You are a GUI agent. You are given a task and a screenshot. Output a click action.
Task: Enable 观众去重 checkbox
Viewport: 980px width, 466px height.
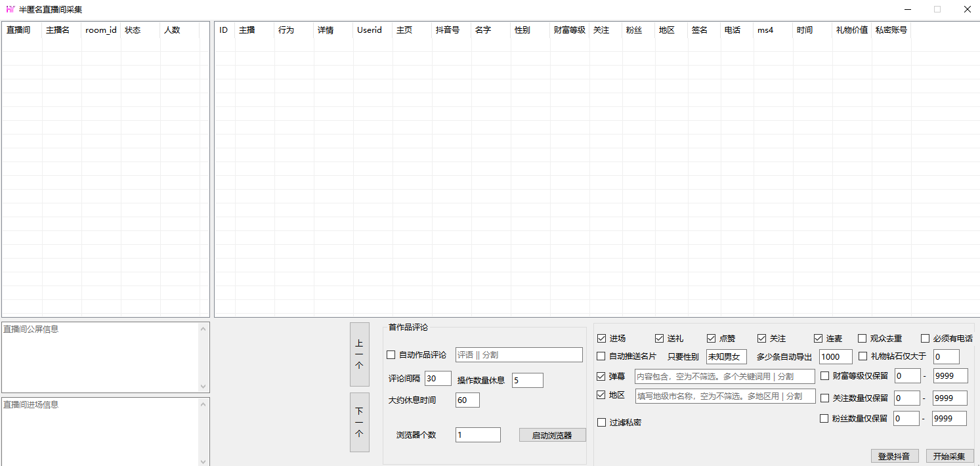pyautogui.click(x=862, y=339)
